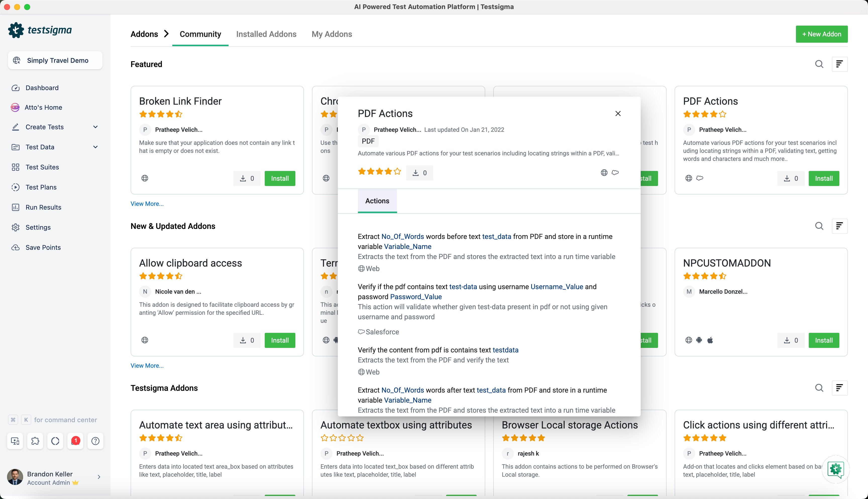Expand the Create Tests menu

(x=95, y=127)
